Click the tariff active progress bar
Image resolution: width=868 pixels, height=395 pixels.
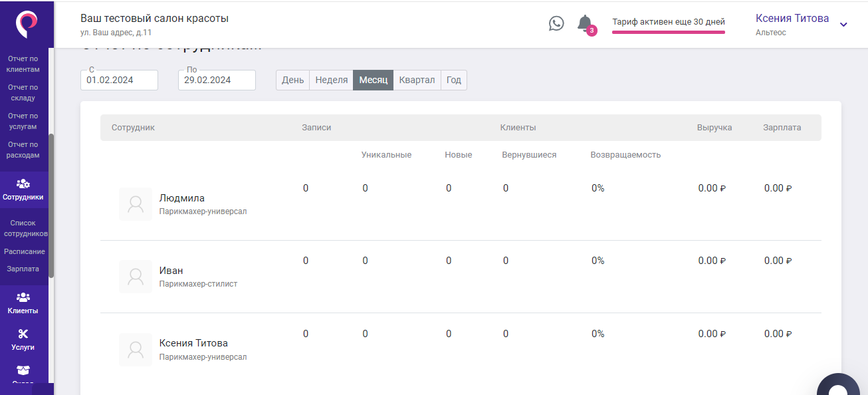point(668,31)
